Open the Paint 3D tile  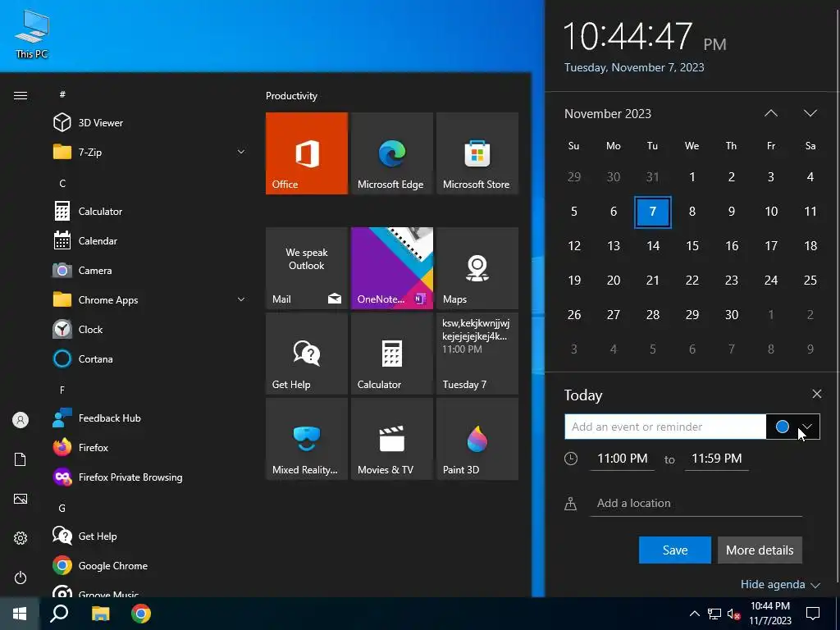click(477, 439)
